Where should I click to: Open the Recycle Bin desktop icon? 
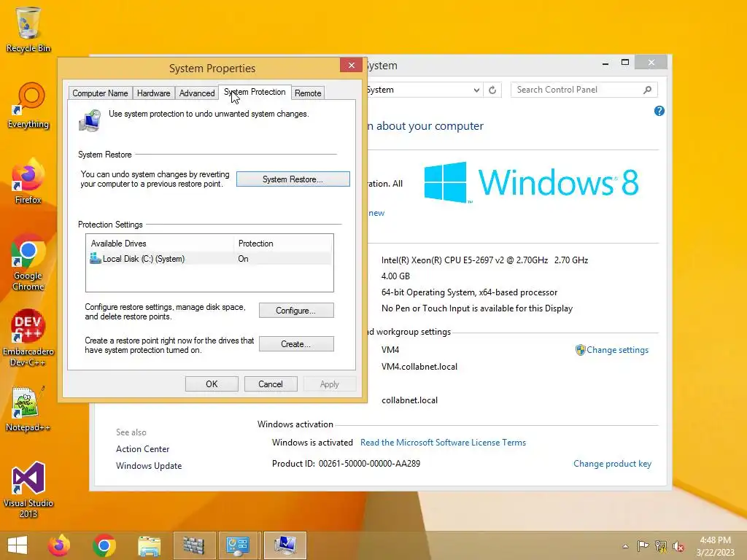click(x=28, y=29)
